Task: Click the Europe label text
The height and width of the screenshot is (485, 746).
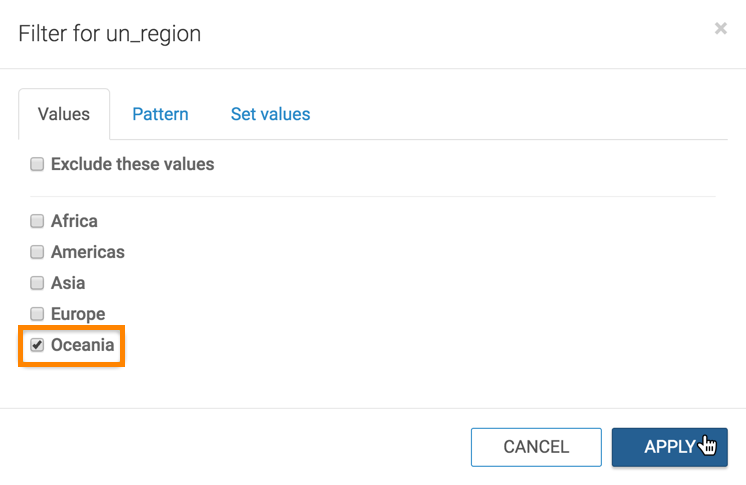Action: (x=78, y=314)
